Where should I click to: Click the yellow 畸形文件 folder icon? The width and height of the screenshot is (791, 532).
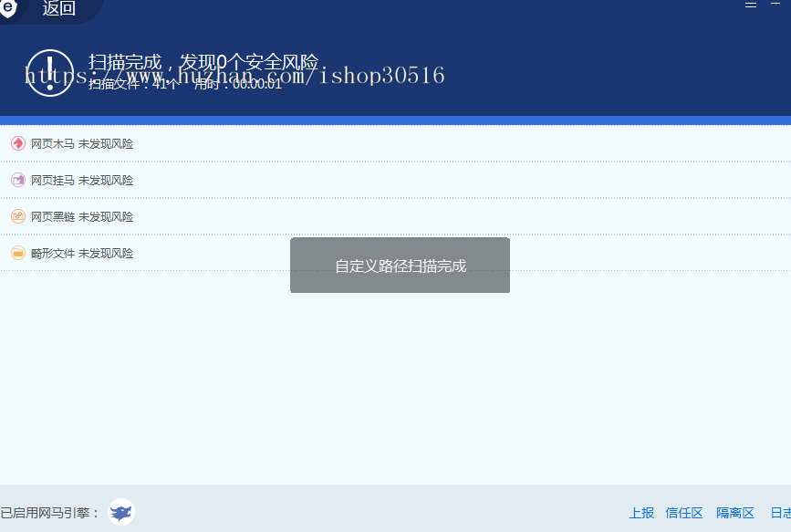[x=18, y=253]
